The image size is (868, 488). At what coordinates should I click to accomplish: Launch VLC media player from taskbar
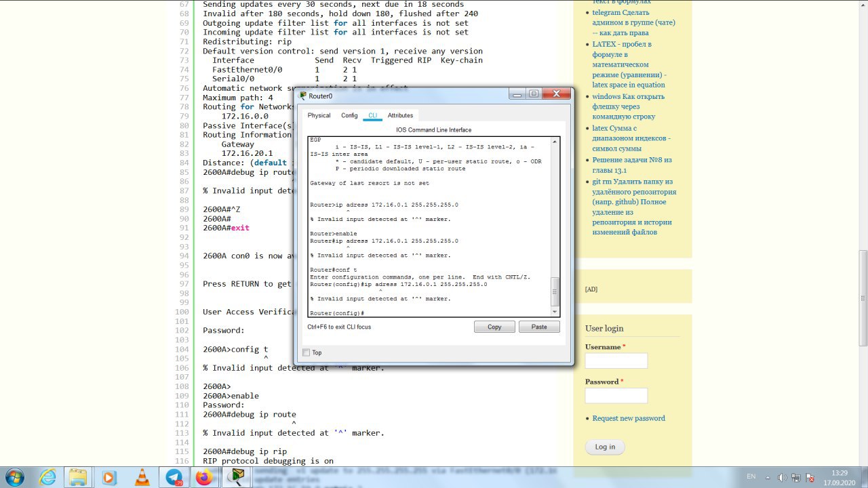tap(142, 477)
